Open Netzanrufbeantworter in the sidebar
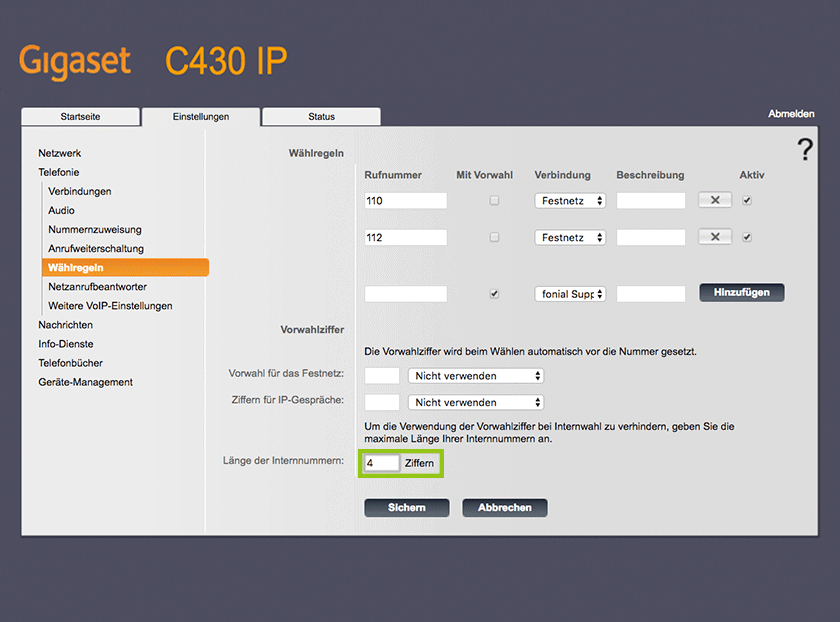840x622 pixels. (97, 287)
